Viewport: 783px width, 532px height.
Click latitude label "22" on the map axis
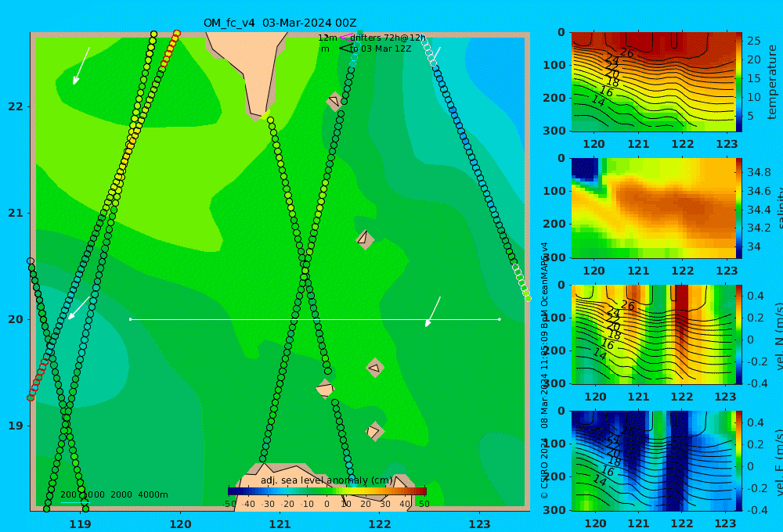coord(16,106)
